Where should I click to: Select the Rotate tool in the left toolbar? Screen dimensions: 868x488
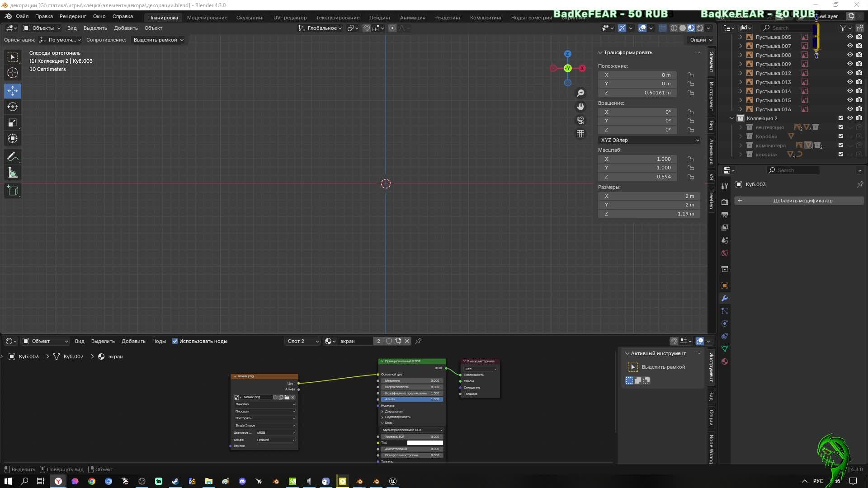[13, 107]
